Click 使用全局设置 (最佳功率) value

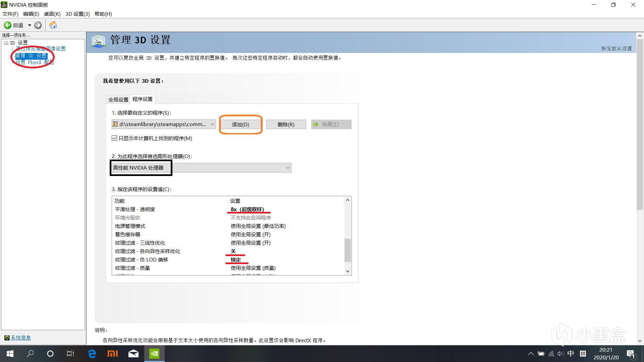coord(258,226)
